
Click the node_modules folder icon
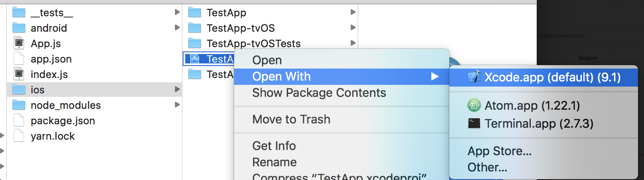tap(19, 105)
